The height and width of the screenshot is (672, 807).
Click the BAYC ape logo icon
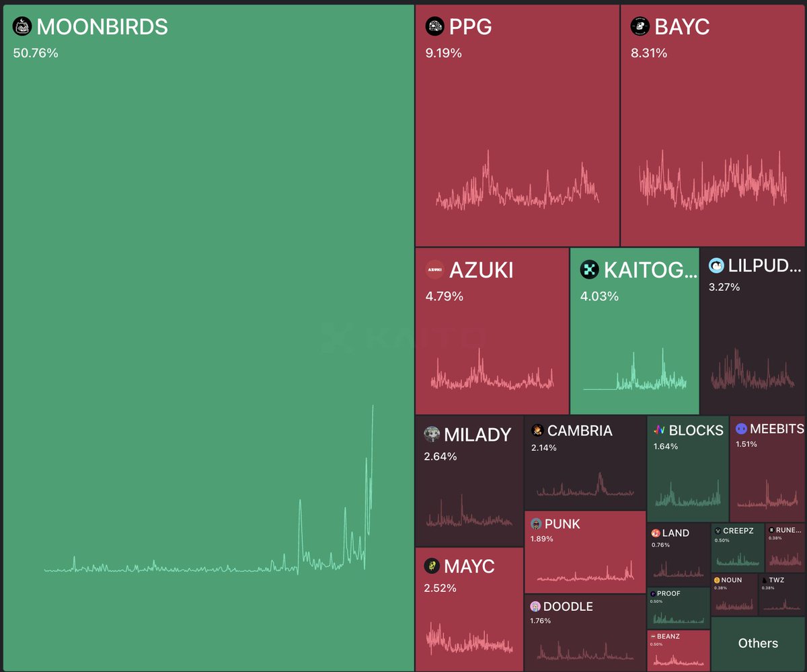click(x=640, y=27)
